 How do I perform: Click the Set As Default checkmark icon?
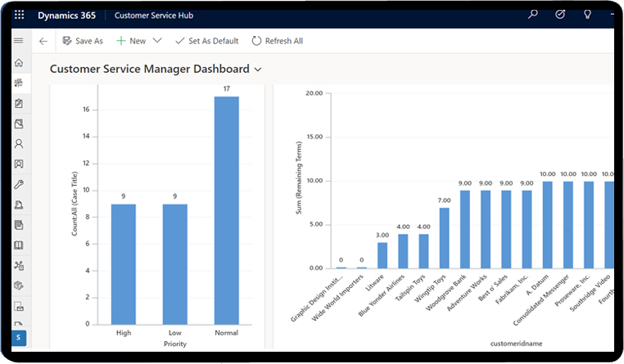(x=180, y=41)
